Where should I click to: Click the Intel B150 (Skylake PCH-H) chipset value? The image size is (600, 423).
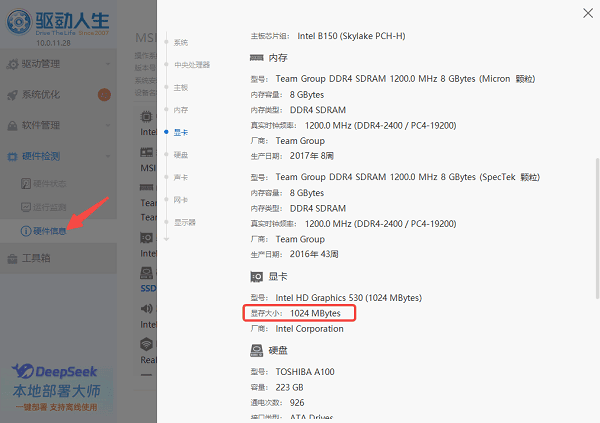(x=351, y=36)
